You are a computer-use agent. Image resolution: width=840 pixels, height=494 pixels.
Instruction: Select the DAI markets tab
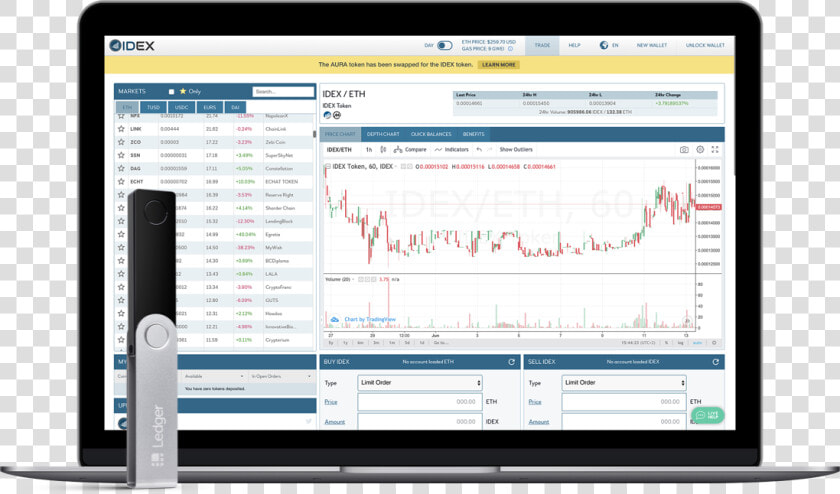[235, 107]
